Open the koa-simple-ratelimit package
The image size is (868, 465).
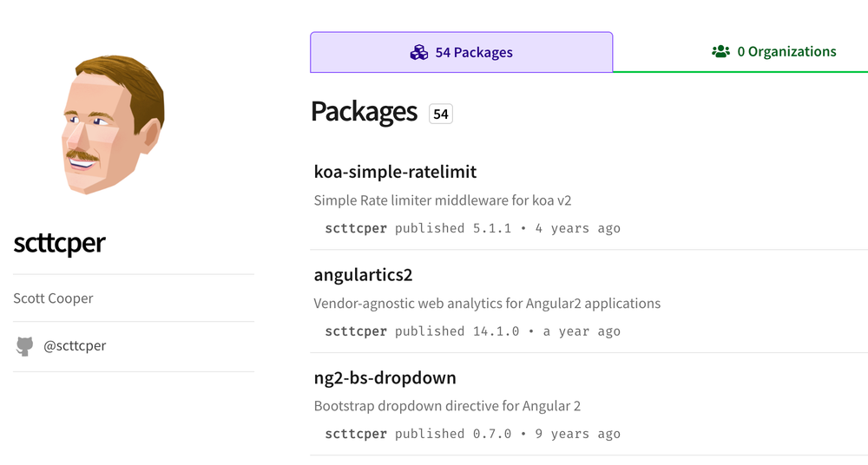pos(395,172)
